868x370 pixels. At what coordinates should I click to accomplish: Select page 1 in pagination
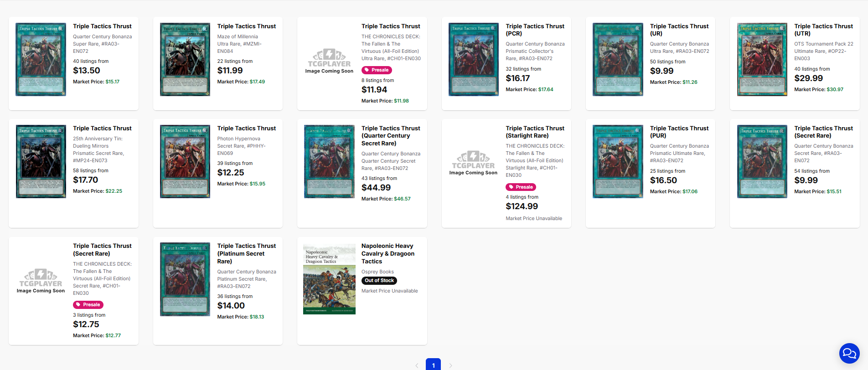click(433, 364)
